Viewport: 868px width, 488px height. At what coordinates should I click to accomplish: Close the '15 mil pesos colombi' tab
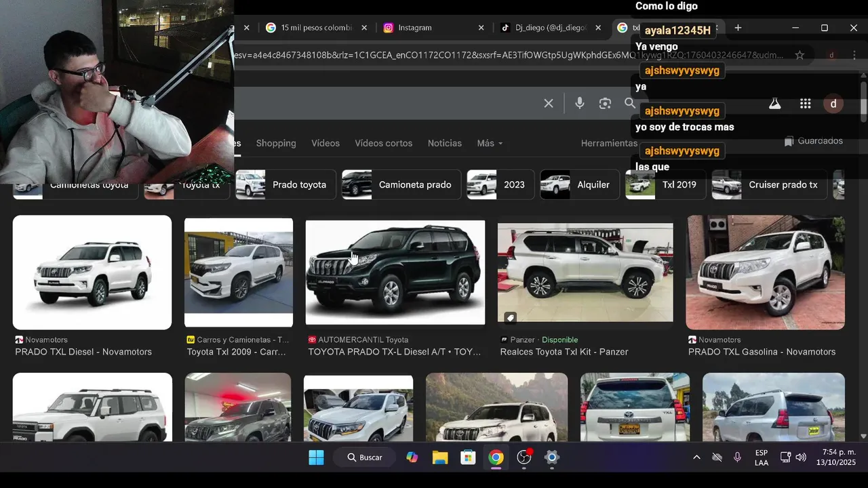click(x=364, y=28)
